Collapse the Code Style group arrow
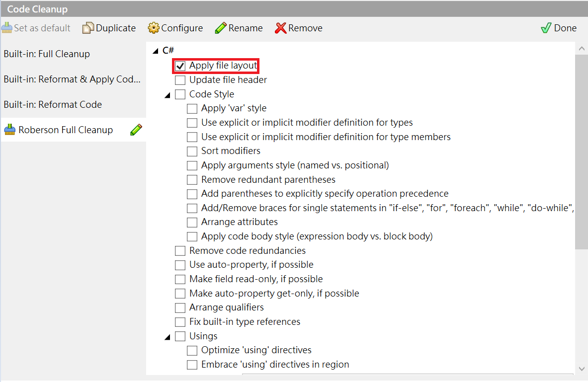This screenshot has height=382, width=588. click(168, 95)
